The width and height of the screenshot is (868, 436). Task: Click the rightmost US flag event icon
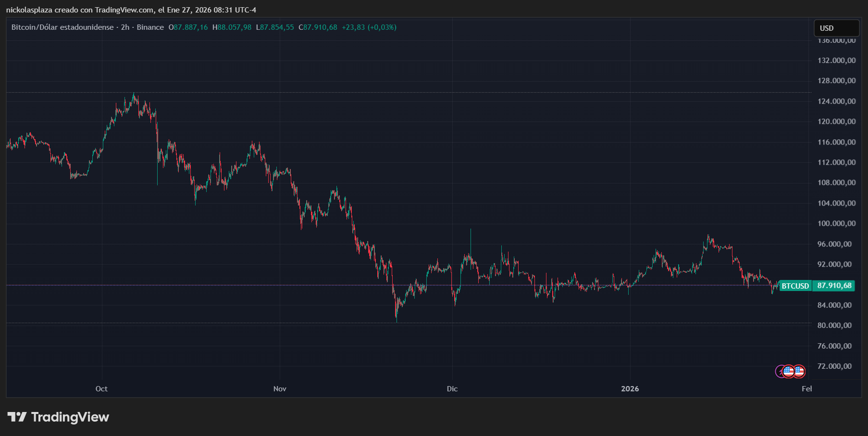tap(799, 371)
